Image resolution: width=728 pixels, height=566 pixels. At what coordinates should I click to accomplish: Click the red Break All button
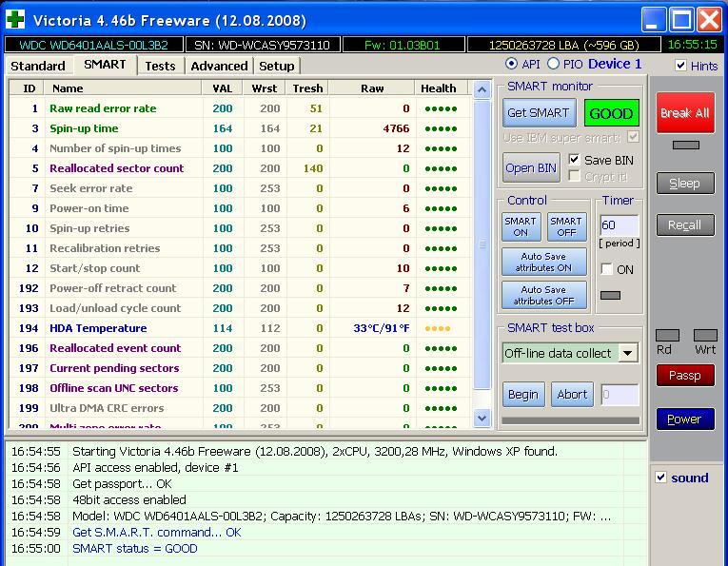coord(685,112)
